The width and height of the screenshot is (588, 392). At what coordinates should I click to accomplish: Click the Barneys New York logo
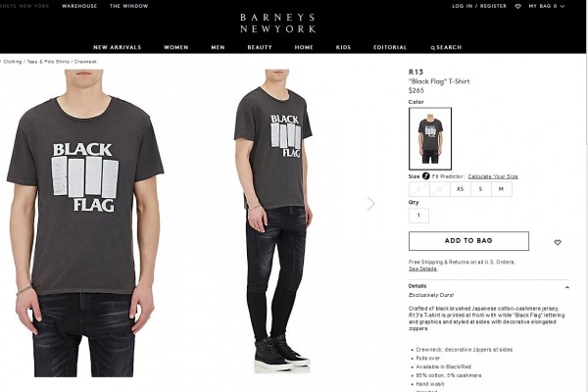[278, 24]
